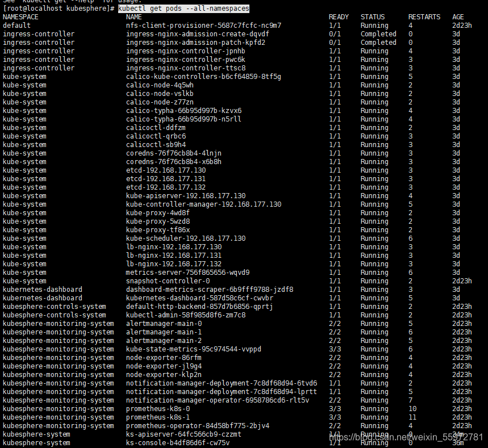Click pod ingress-nginx-controller-jpnhb
This screenshot has height=448, width=488.
[x=186, y=51]
